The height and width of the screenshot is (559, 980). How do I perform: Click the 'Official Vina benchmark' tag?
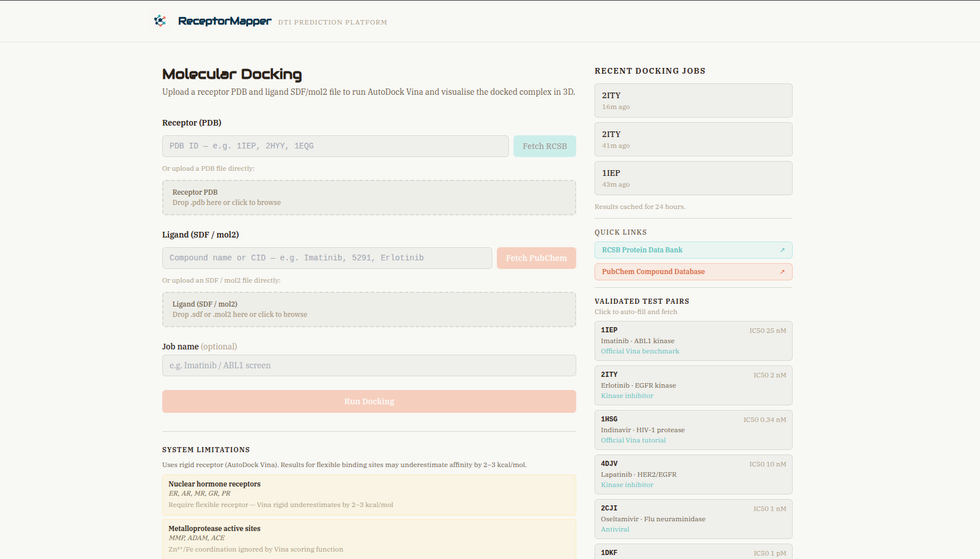[x=640, y=351]
